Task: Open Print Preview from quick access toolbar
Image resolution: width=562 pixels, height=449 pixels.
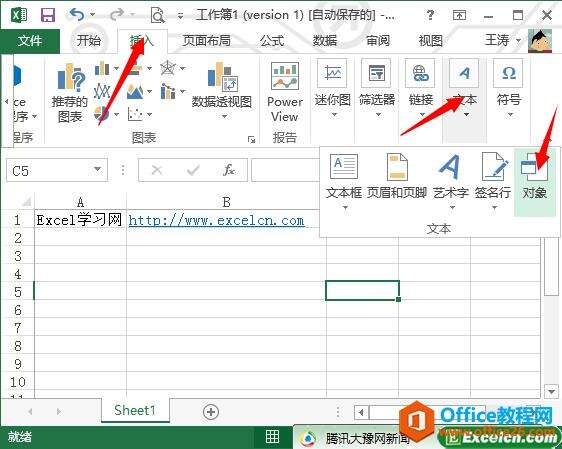Action: point(157,15)
